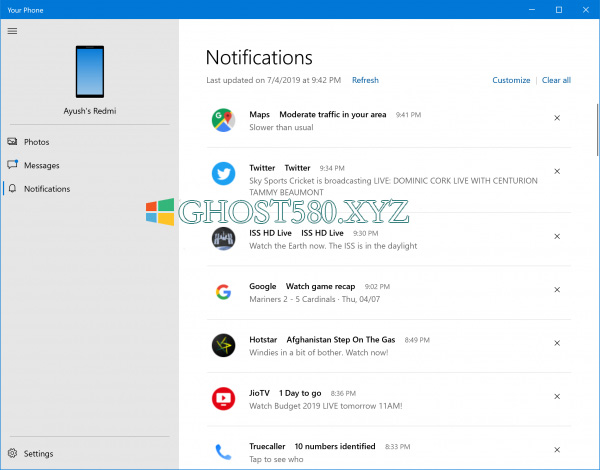The height and width of the screenshot is (470, 600).
Task: Dismiss the Maps traffic notification
Action: (557, 118)
